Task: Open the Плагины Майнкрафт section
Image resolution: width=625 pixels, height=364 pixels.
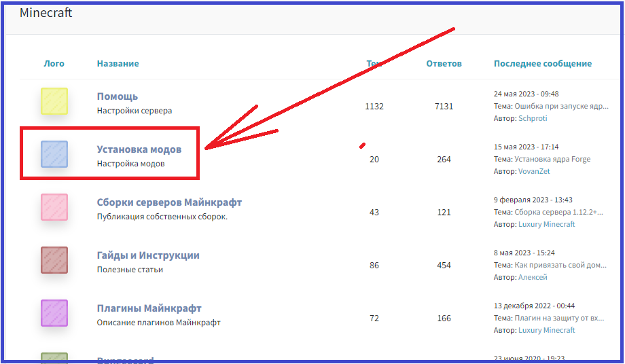Action: 149,308
